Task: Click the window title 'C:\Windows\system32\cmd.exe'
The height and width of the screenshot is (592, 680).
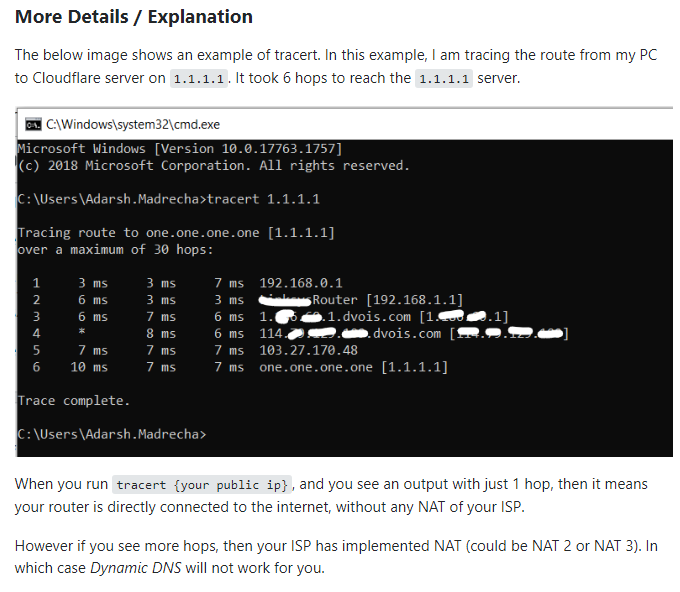Action: tap(133, 124)
